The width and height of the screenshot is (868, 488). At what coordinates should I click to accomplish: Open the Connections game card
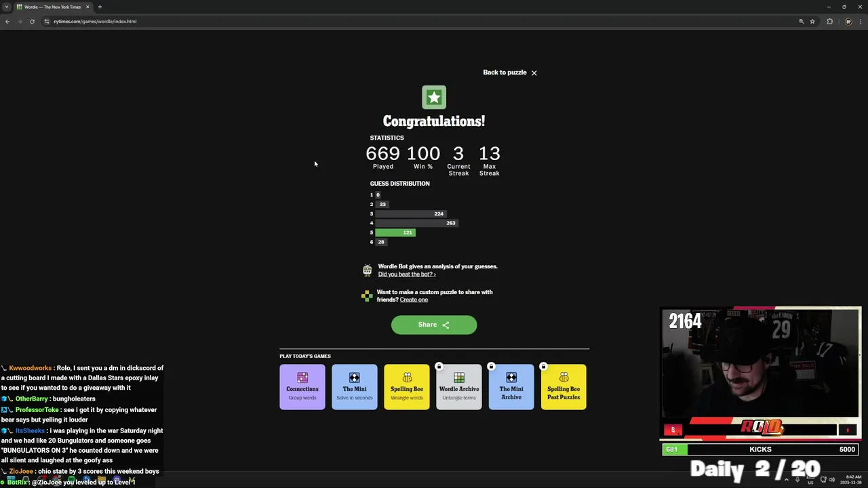[x=302, y=387]
